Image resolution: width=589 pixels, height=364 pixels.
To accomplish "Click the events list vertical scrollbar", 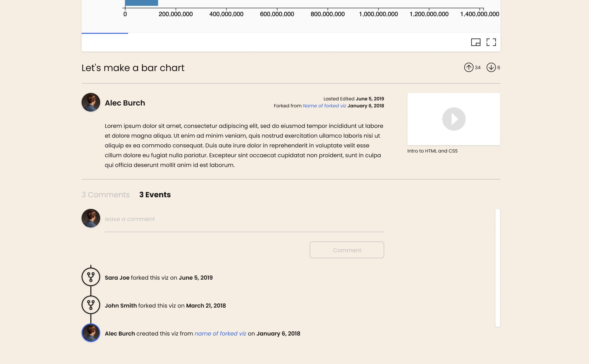I will pos(497,268).
